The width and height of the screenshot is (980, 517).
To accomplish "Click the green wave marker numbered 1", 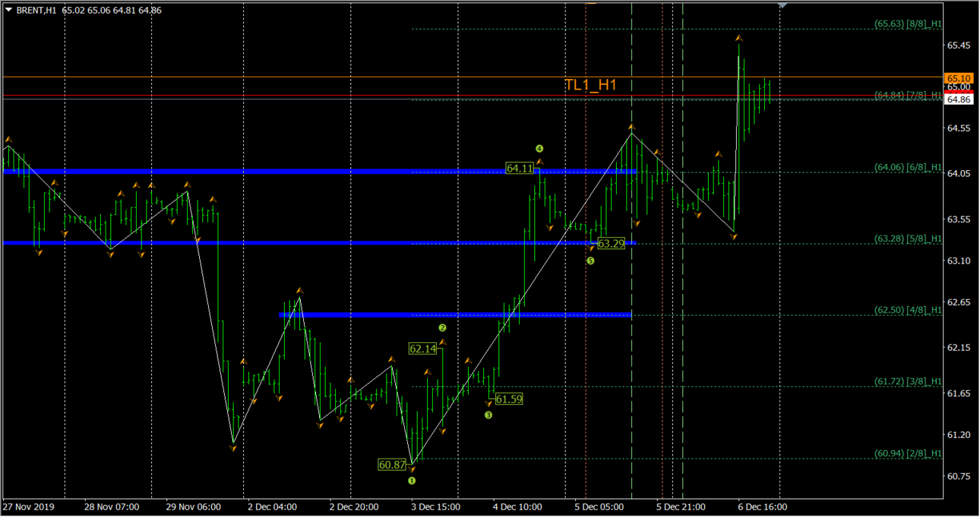I will (x=412, y=481).
